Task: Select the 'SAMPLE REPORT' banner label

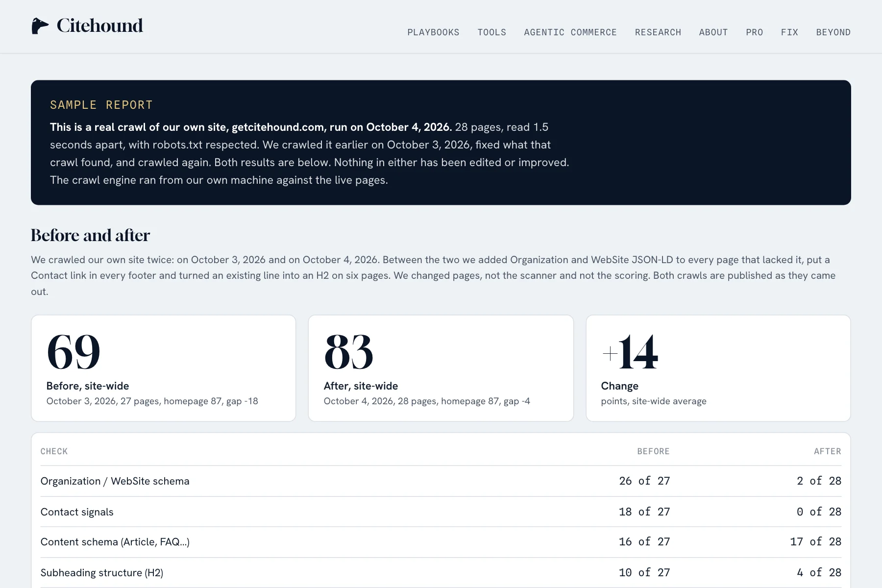Action: 101,105
